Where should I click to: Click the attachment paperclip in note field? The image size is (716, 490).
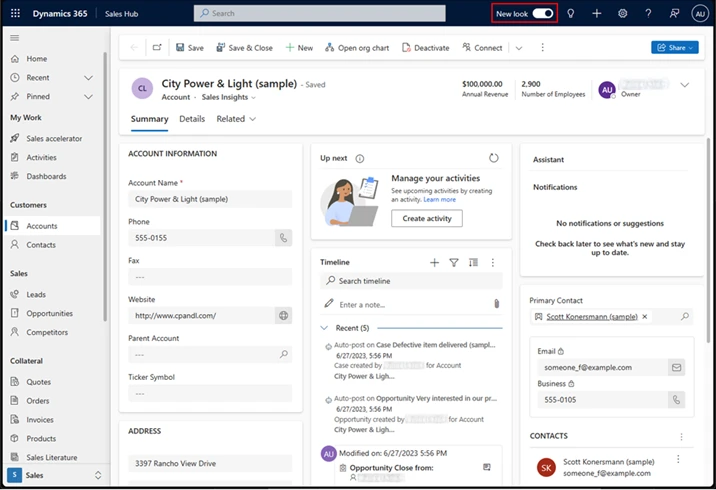coord(495,304)
